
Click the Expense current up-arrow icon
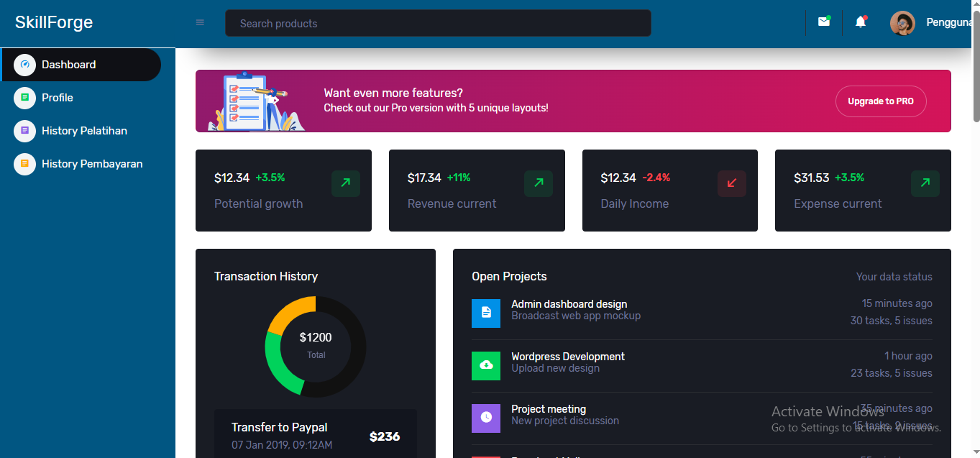coord(925,183)
